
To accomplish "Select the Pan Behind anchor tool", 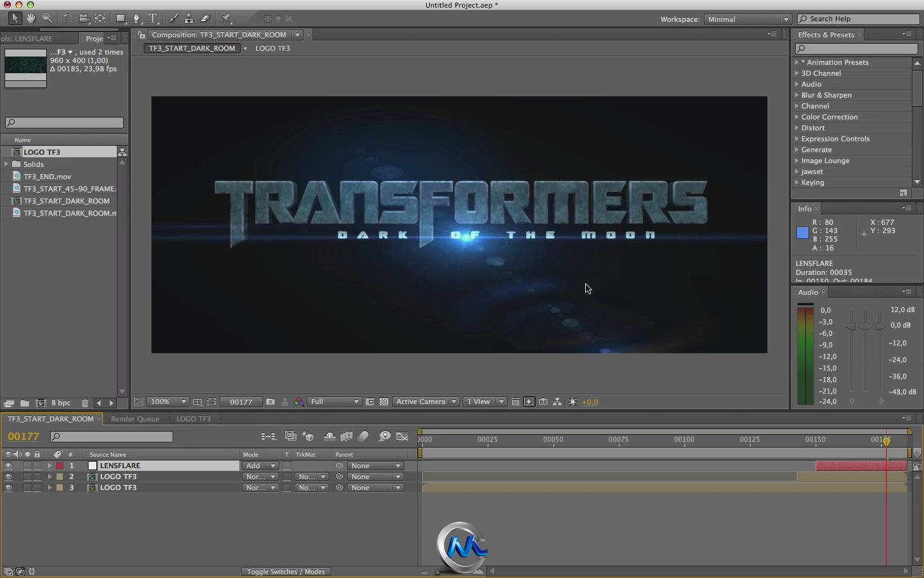I will (x=101, y=19).
